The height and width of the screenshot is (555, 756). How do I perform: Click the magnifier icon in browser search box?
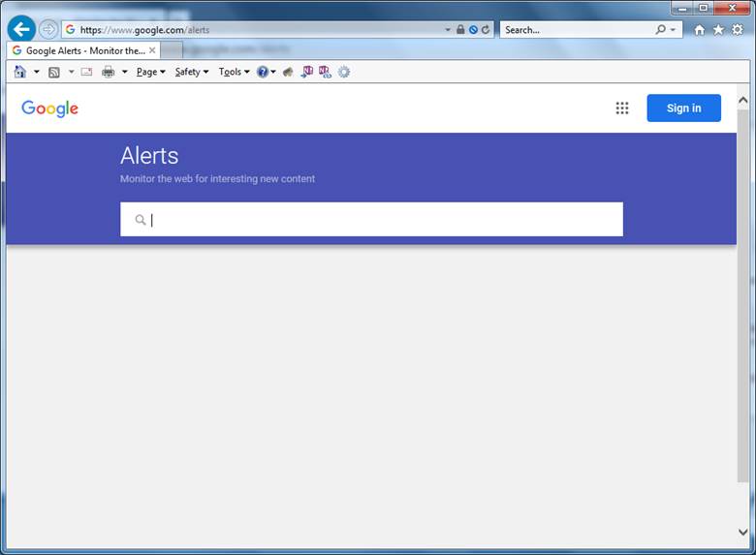tap(661, 30)
